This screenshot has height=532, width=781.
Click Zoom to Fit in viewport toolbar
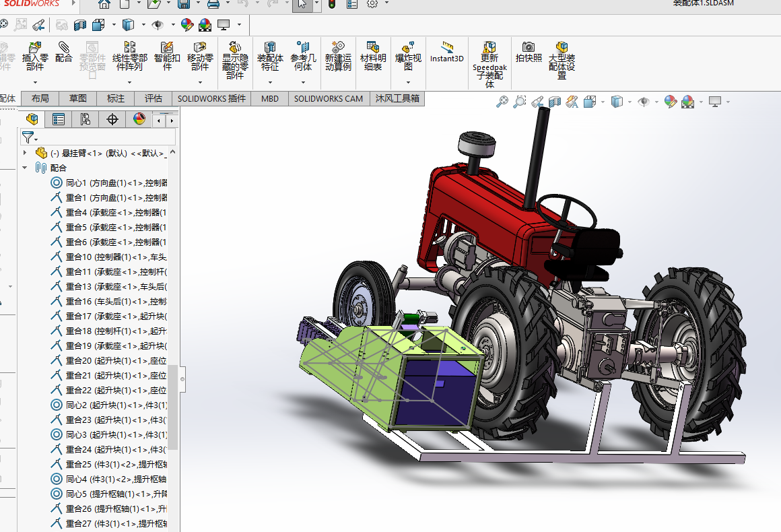pyautogui.click(x=502, y=102)
